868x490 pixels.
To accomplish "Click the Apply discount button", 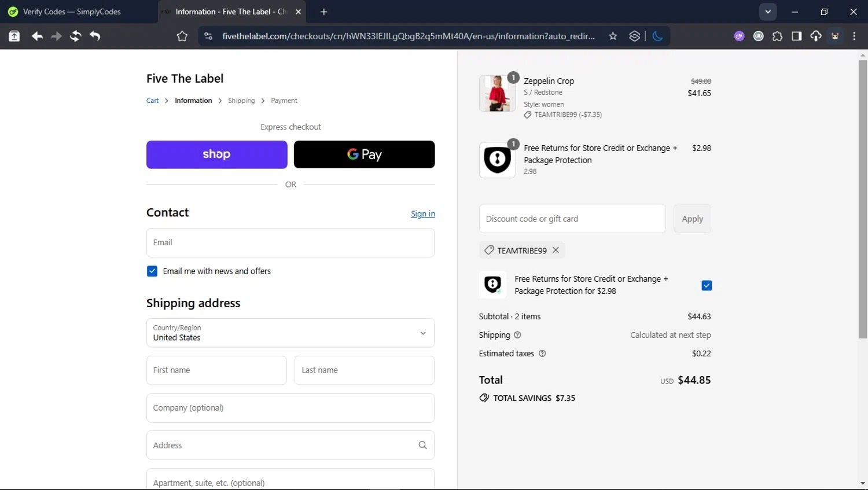I will (x=692, y=219).
